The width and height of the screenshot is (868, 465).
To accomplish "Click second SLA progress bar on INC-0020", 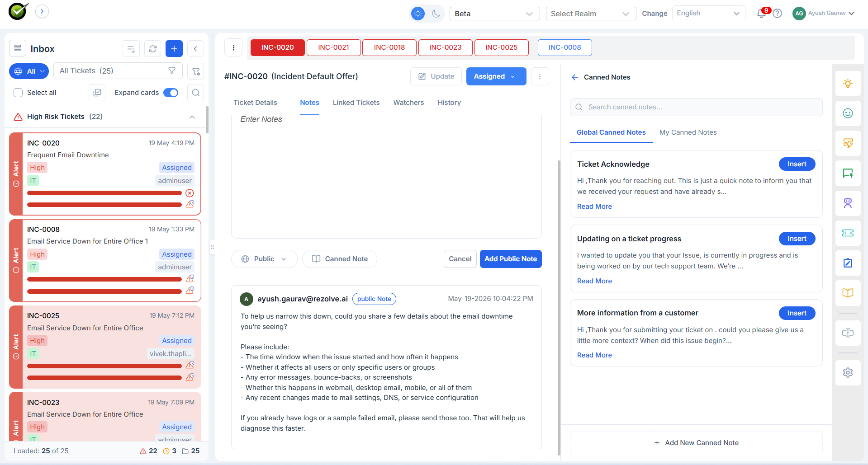I will (104, 205).
